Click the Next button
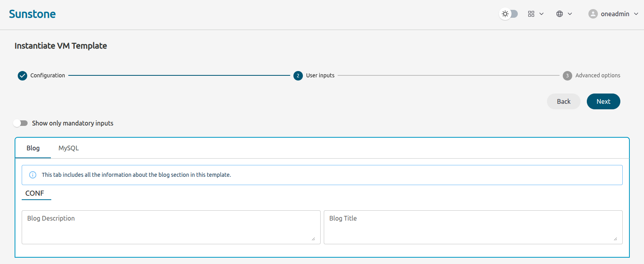Image resolution: width=644 pixels, height=264 pixels. (603, 101)
